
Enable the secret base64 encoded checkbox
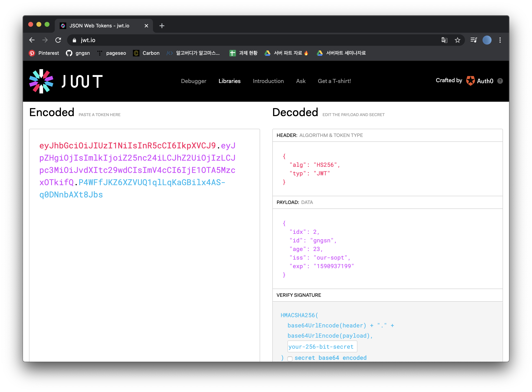(x=290, y=358)
